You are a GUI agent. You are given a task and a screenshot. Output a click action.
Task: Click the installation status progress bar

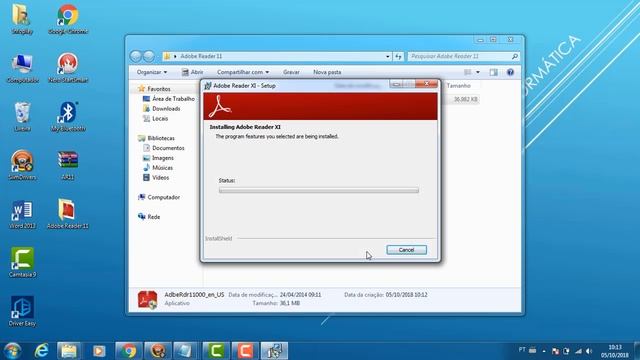(x=319, y=190)
